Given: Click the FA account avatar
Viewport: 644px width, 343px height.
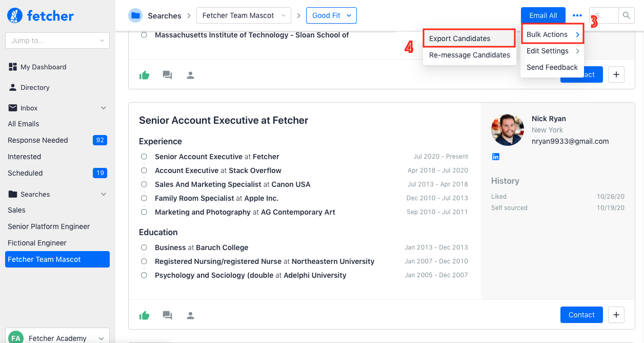Looking at the screenshot, I should tap(16, 338).
